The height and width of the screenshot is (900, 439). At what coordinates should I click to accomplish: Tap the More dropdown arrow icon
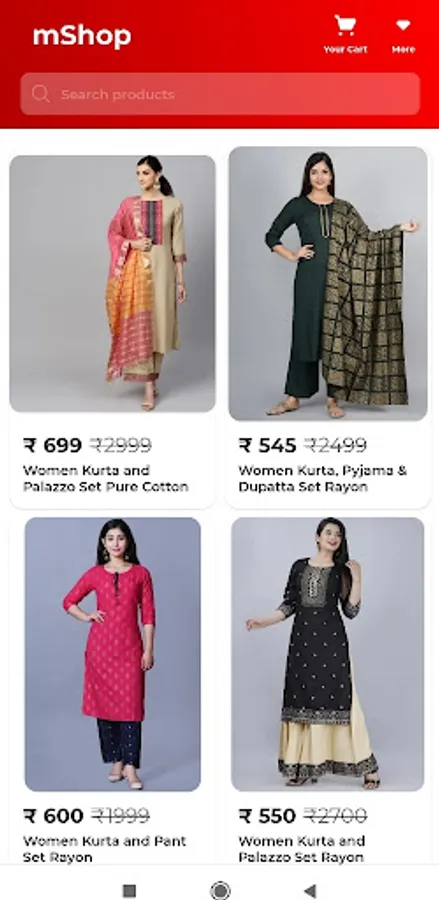click(x=403, y=25)
